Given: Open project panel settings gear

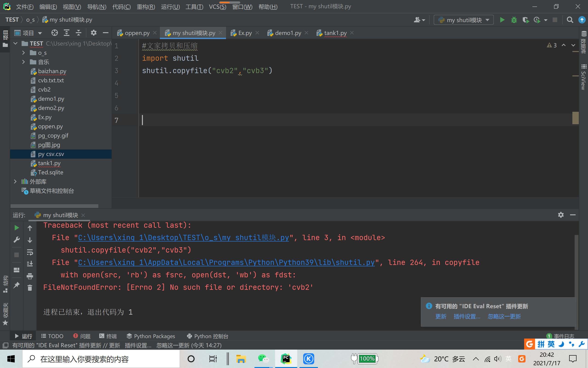Looking at the screenshot, I should [x=93, y=33].
